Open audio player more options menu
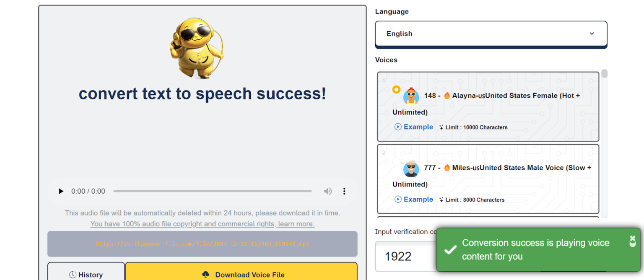644x280 pixels. 344,191
